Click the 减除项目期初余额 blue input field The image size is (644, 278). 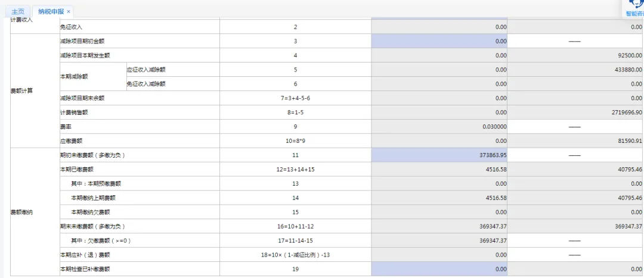point(439,41)
